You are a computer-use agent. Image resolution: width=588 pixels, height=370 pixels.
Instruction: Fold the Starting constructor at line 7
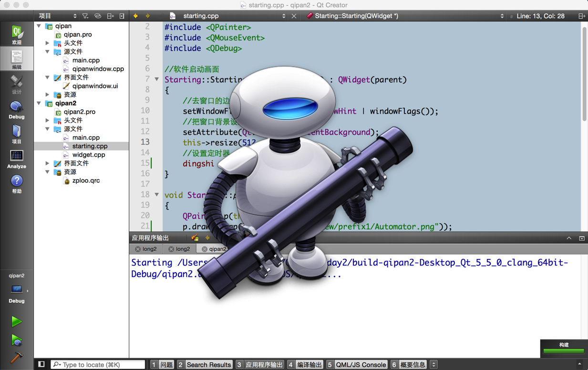point(156,79)
